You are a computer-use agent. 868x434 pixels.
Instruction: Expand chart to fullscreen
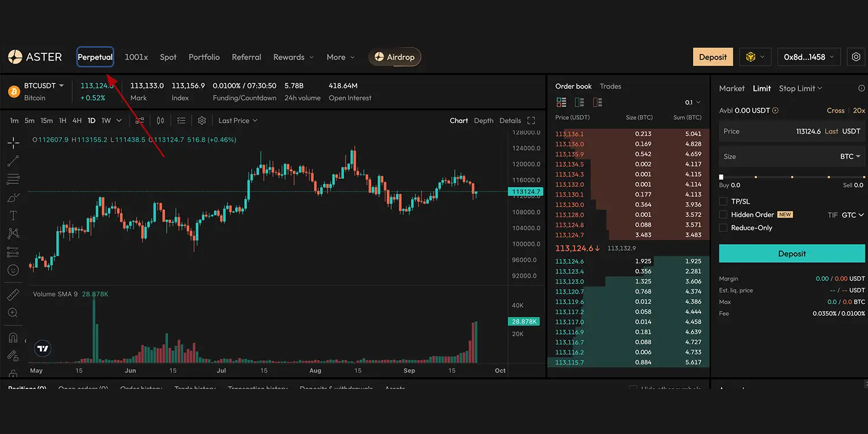click(531, 120)
